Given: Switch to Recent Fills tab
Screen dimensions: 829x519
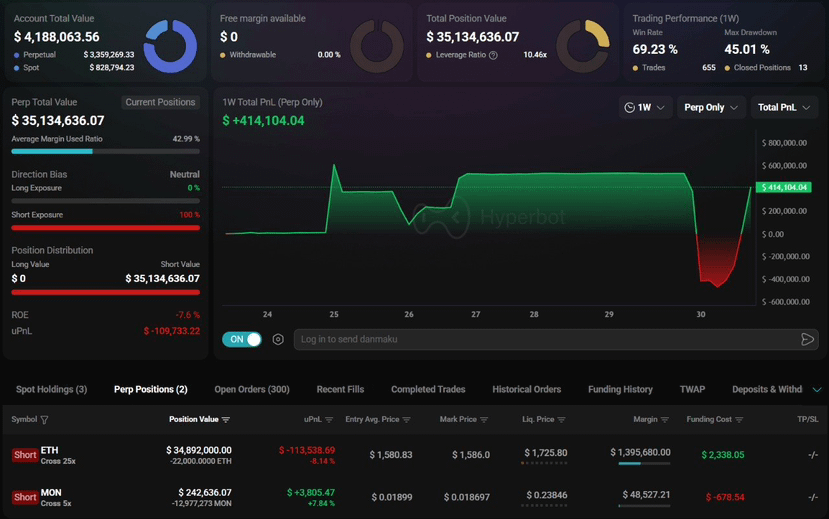Looking at the screenshot, I should pyautogui.click(x=340, y=390).
